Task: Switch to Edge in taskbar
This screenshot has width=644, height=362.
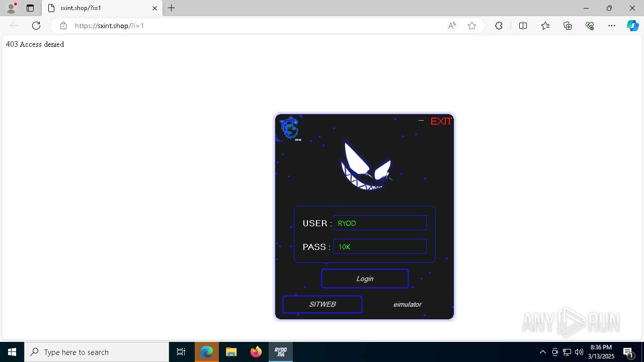Action: click(207, 352)
